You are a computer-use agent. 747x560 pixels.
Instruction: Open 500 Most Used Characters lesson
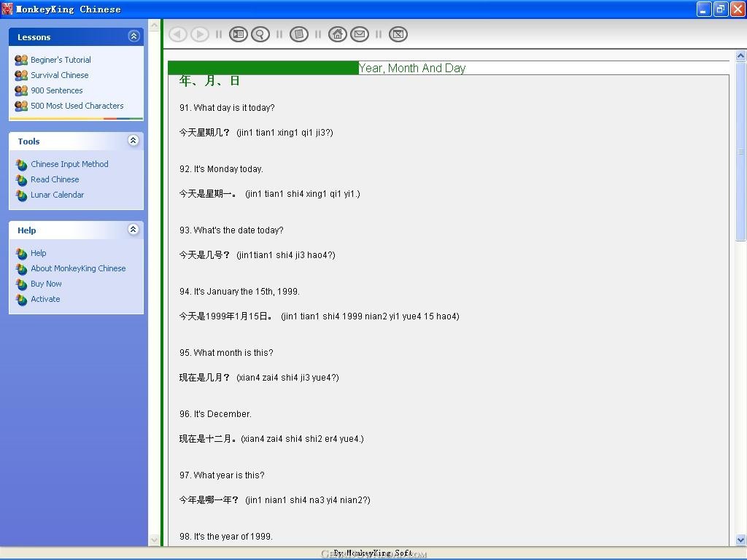[x=77, y=106]
